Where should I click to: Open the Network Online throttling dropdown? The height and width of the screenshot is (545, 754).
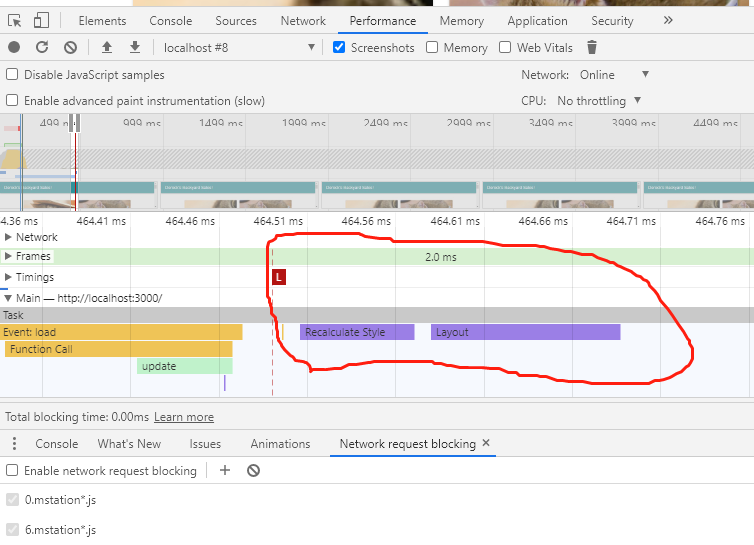[615, 75]
